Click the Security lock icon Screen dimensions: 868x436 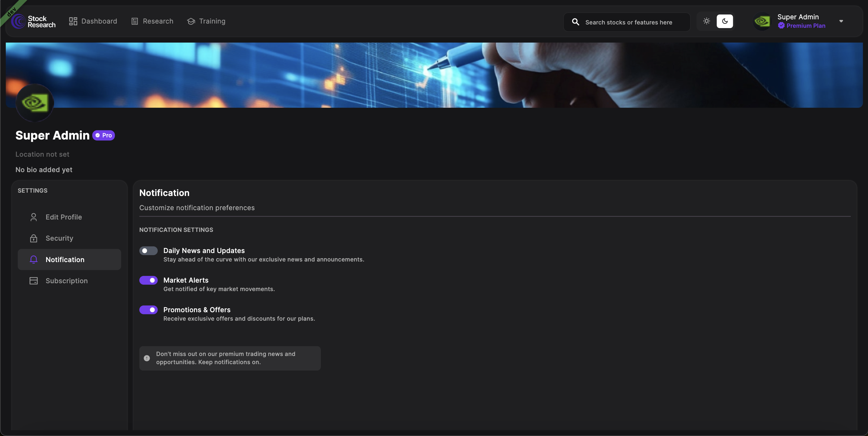(33, 238)
